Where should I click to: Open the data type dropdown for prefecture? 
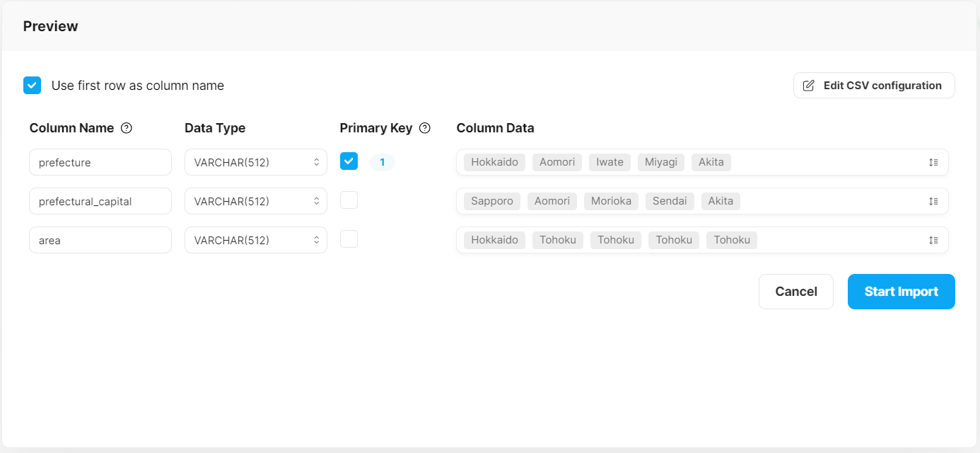pyautogui.click(x=255, y=162)
